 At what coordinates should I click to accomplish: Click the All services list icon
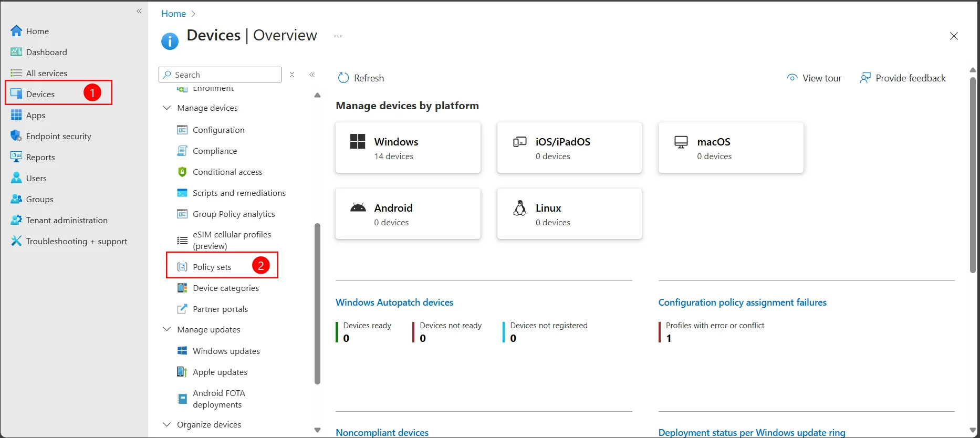(x=16, y=73)
